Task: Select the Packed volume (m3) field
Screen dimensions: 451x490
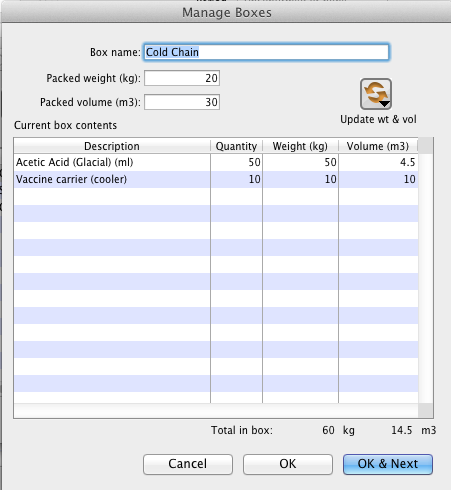Action: 182,102
